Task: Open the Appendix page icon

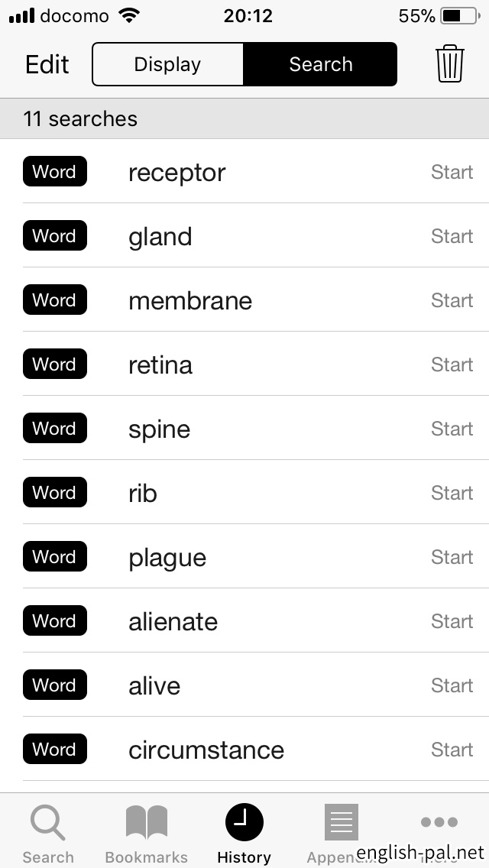Action: coord(341,823)
